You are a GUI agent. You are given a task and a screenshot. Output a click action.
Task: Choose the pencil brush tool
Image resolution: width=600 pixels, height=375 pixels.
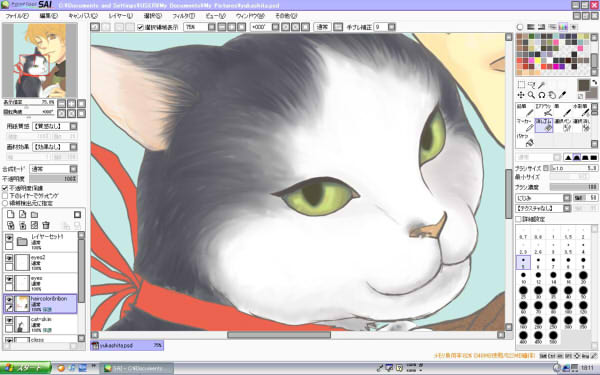coord(525,110)
